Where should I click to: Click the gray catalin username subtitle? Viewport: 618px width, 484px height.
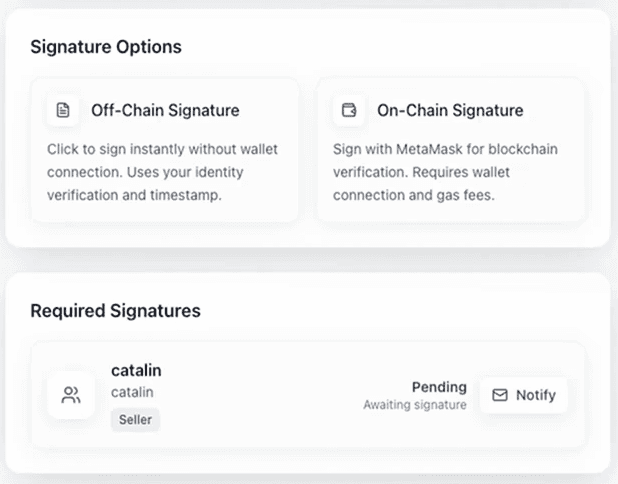132,393
